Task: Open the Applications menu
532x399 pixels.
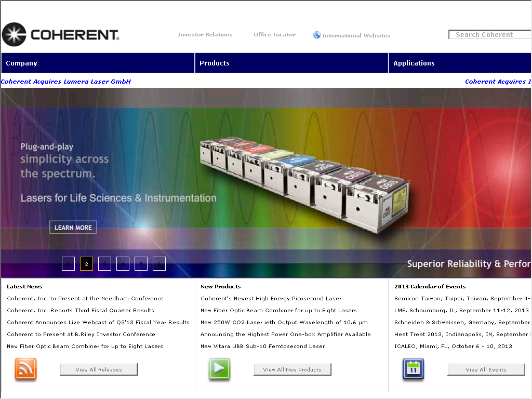Action: tap(460, 63)
